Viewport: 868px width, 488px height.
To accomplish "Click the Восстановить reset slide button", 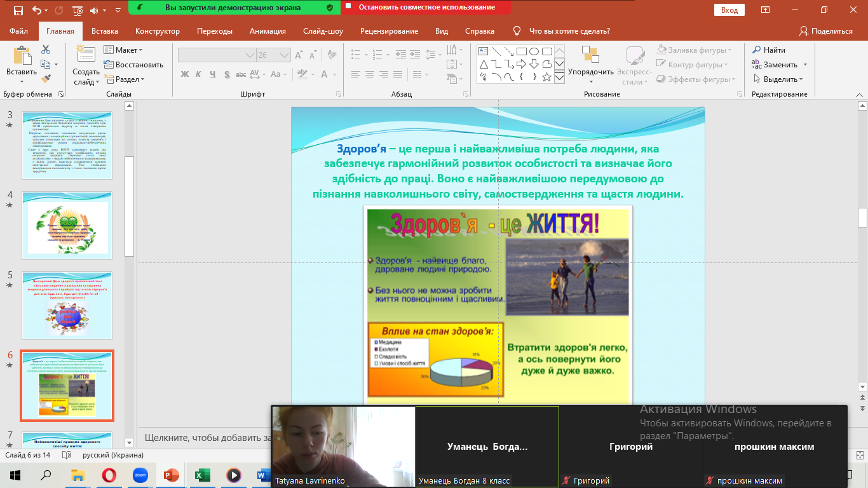I will 133,64.
